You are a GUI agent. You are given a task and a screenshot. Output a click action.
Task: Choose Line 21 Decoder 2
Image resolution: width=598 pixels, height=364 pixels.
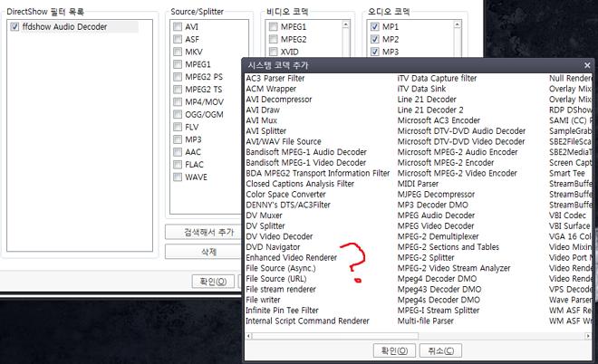coord(430,110)
